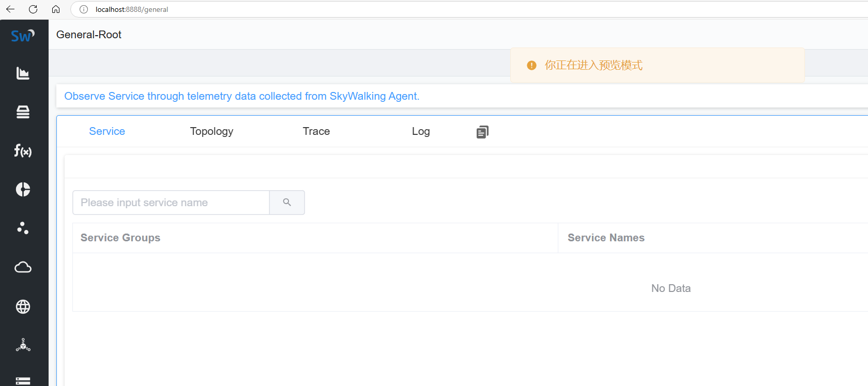The image size is (868, 386).
Task: Open the cloud sidebar icon
Action: pos(23,267)
